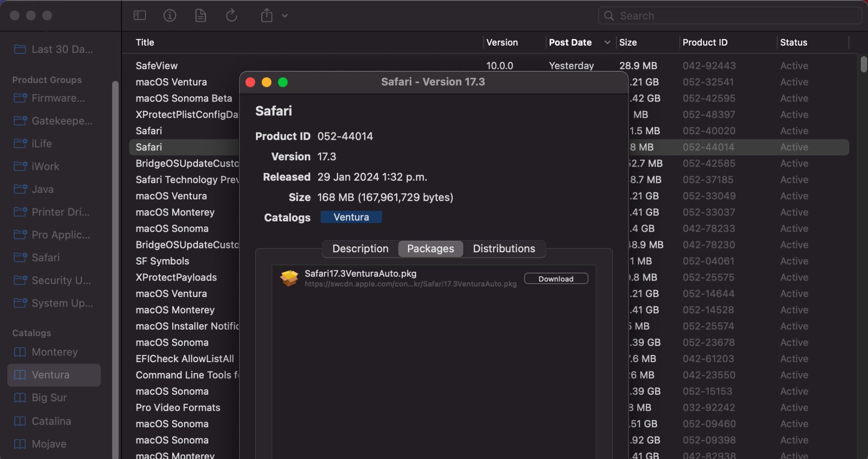
Task: Select the Pro Applications product group
Action: click(54, 235)
